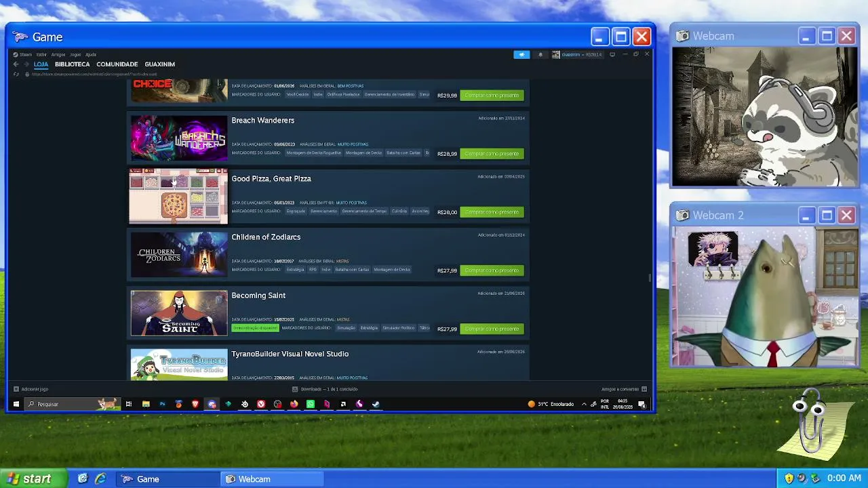Screen dimensions: 868x488
Task: Open Photoshop from inner taskbar
Action: pyautogui.click(x=162, y=404)
